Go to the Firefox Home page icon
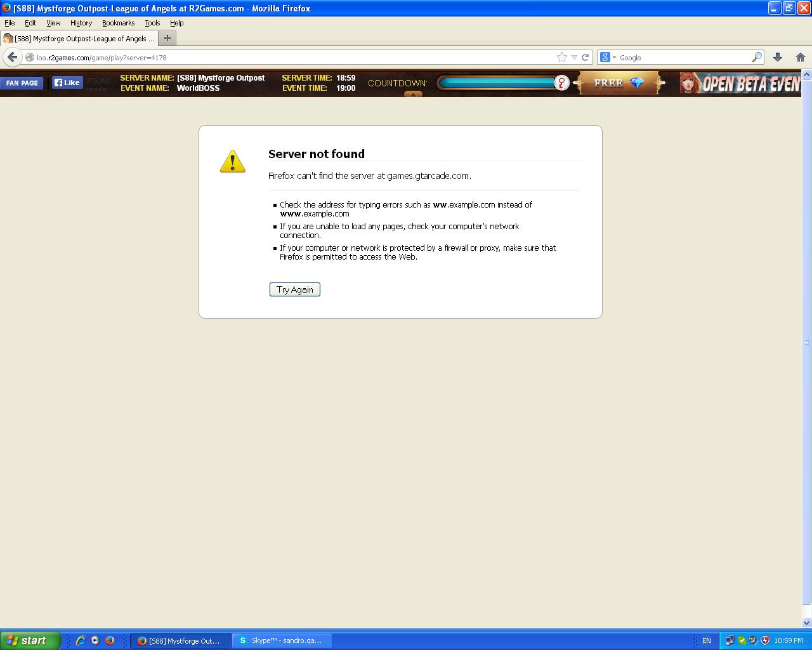This screenshot has width=812, height=650. pyautogui.click(x=800, y=57)
